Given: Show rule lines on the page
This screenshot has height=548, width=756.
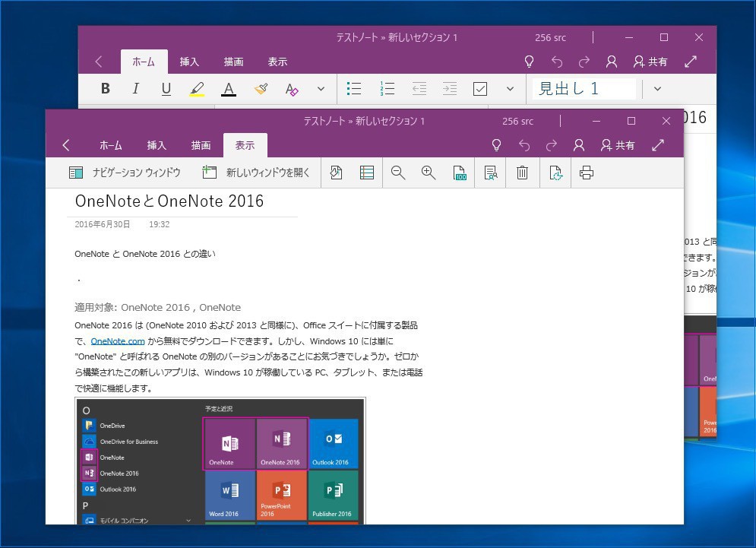Looking at the screenshot, I should pos(367,173).
